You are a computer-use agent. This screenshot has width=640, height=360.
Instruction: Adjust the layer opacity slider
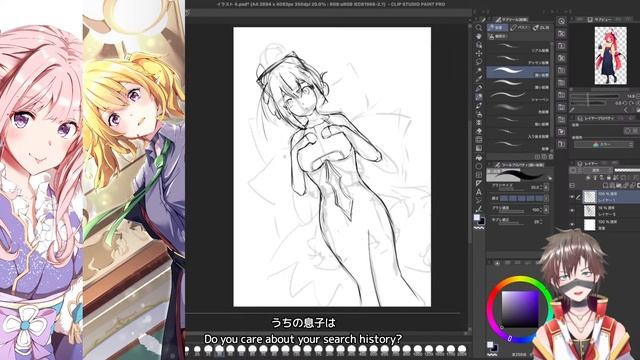[627, 170]
